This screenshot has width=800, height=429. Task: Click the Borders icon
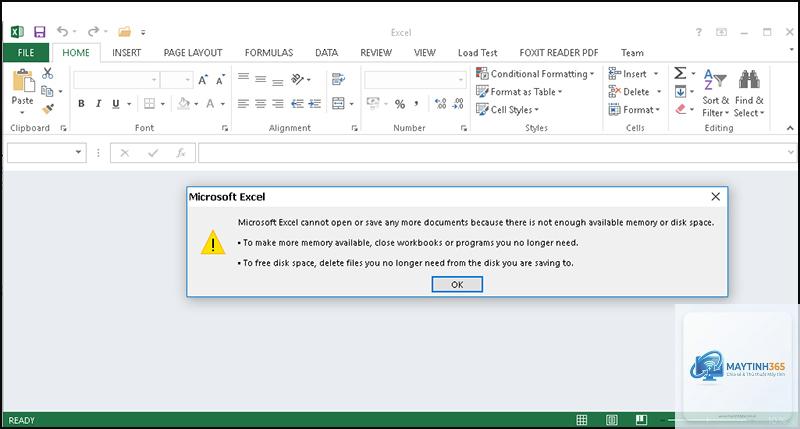149,104
